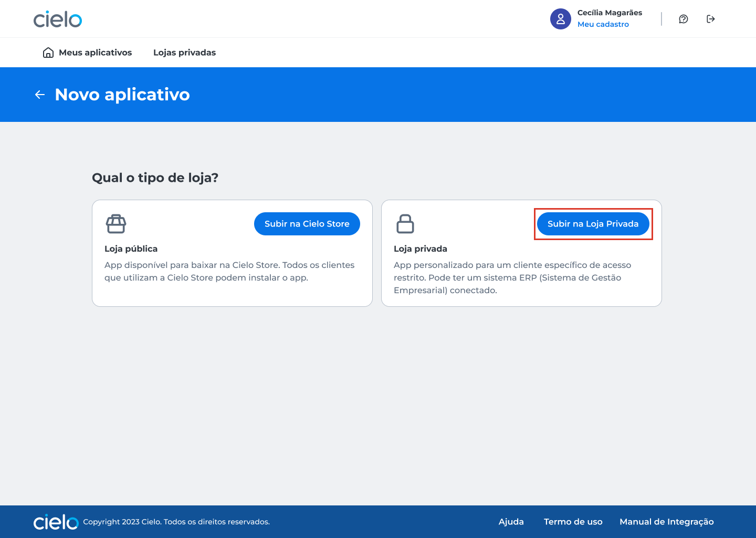Open the Termo de uso footer link
Viewport: 756px width, 538px height.
click(x=573, y=522)
